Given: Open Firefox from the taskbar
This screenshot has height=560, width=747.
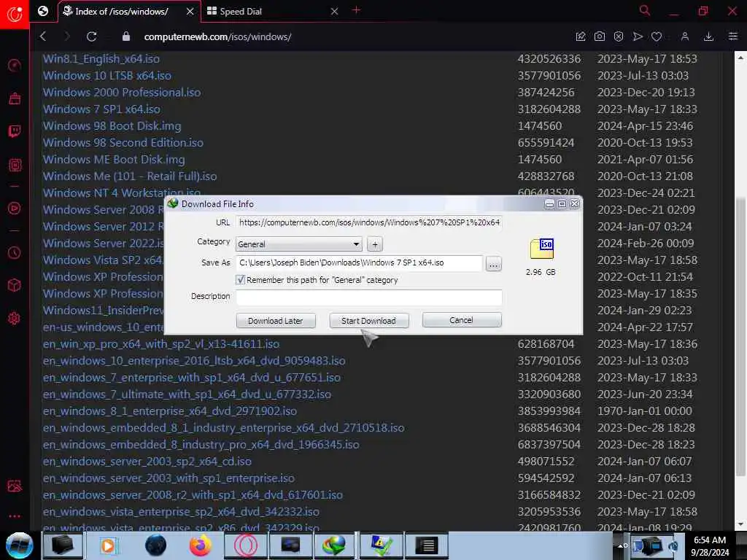Looking at the screenshot, I should click(x=200, y=545).
